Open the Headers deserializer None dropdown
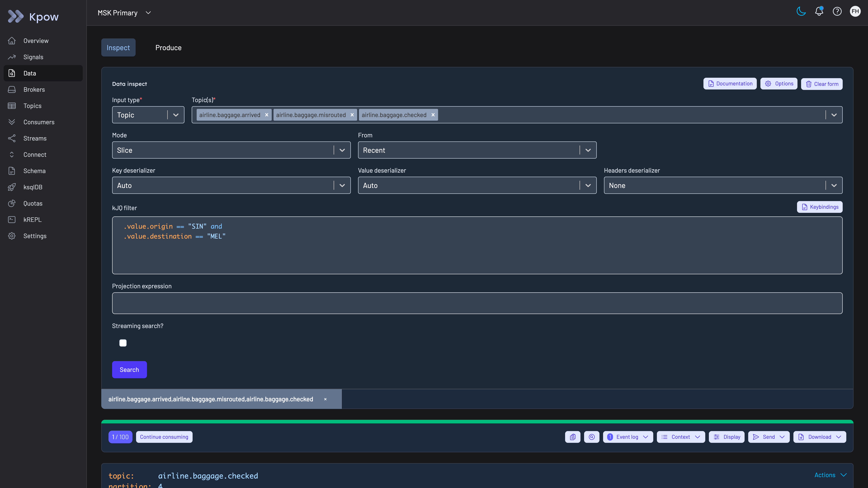The height and width of the screenshot is (488, 868). pos(723,185)
